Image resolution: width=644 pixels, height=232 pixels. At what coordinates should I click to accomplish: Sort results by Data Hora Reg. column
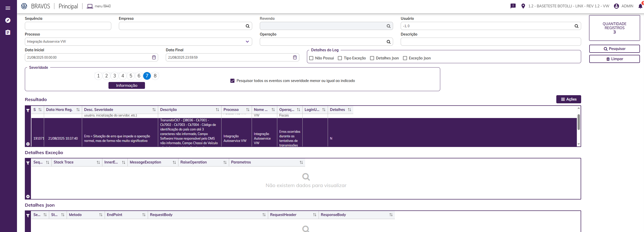pos(78,110)
